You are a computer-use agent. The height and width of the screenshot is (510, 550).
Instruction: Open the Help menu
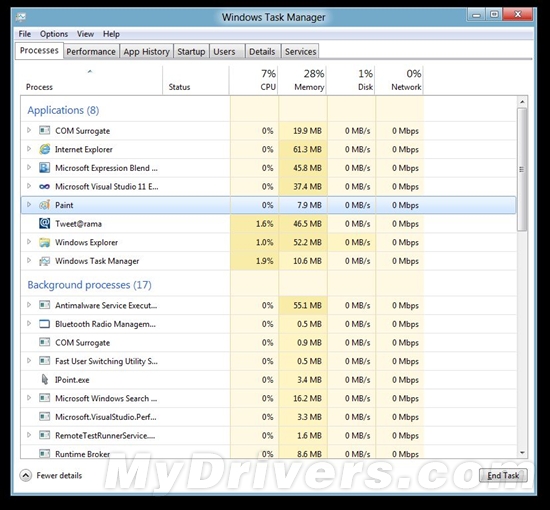pos(111,34)
